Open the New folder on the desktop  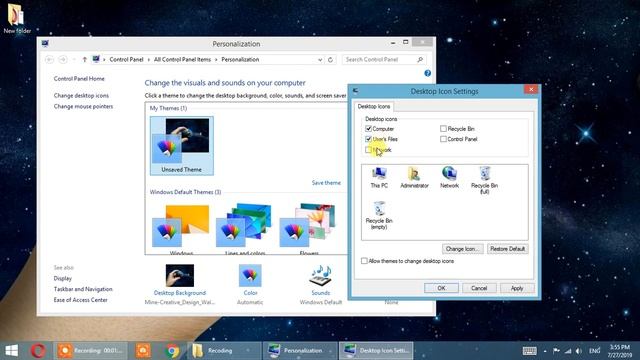pyautogui.click(x=17, y=18)
